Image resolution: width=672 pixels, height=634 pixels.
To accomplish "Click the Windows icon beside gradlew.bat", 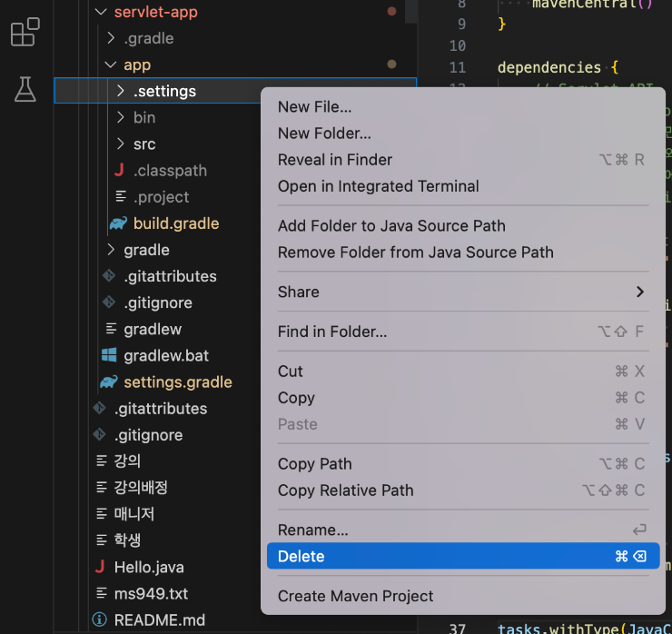I will pyautogui.click(x=109, y=355).
